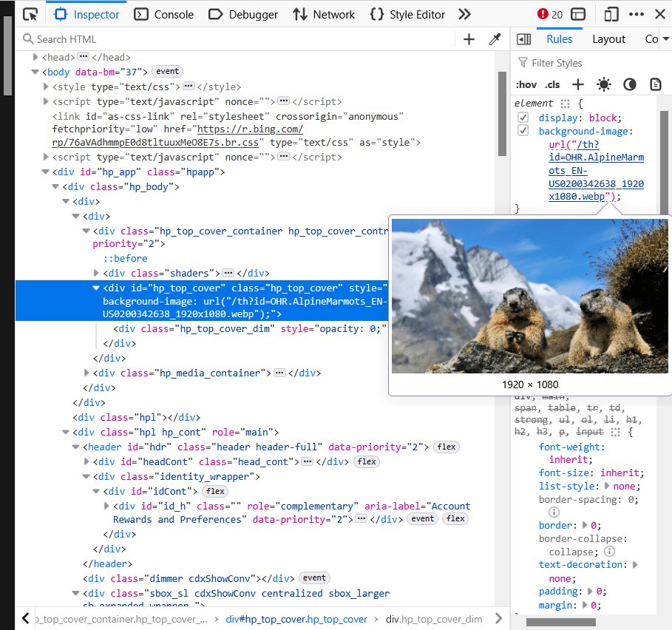Click the Search HTML input field
This screenshot has width=672, height=630.
pos(237,39)
